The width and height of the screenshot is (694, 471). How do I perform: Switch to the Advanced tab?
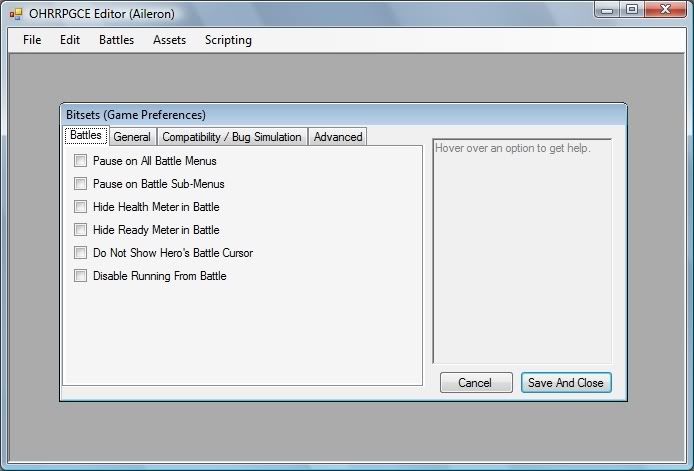[x=338, y=137]
